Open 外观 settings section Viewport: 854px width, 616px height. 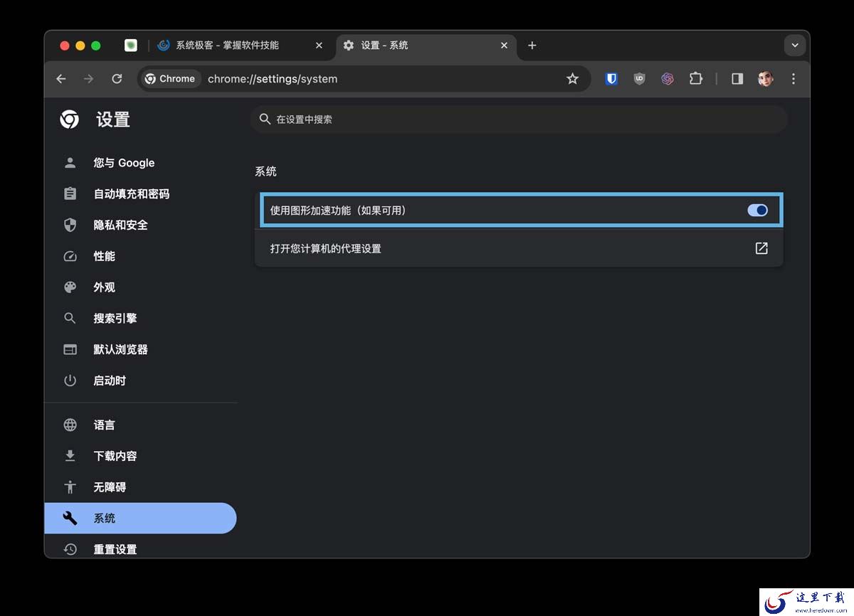click(140, 287)
